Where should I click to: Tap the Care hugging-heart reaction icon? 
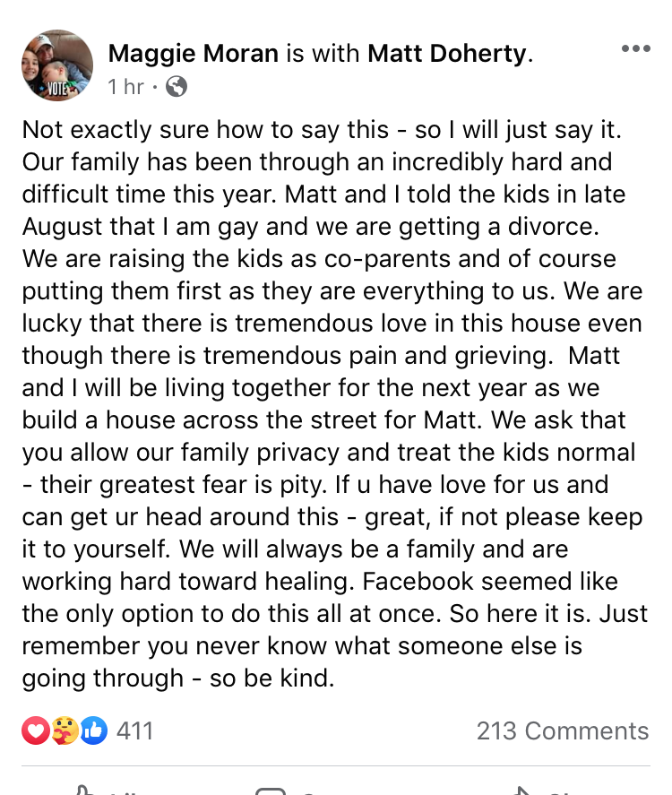click(65, 731)
